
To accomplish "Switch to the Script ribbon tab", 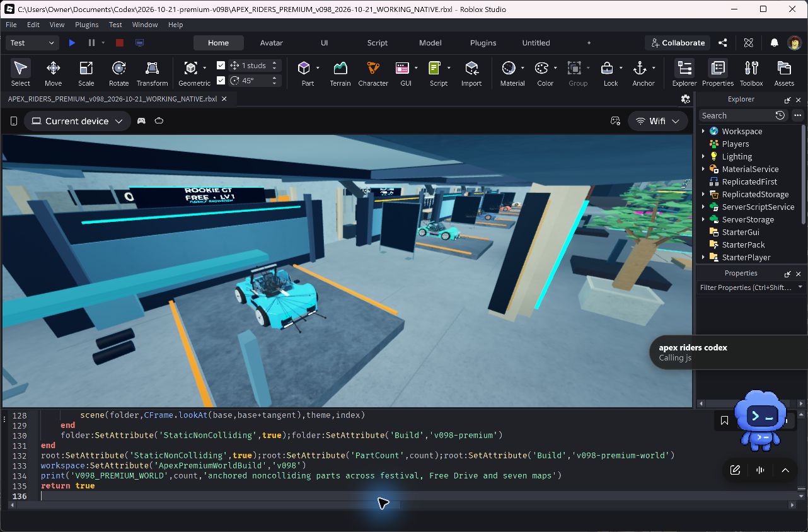I will click(x=377, y=43).
